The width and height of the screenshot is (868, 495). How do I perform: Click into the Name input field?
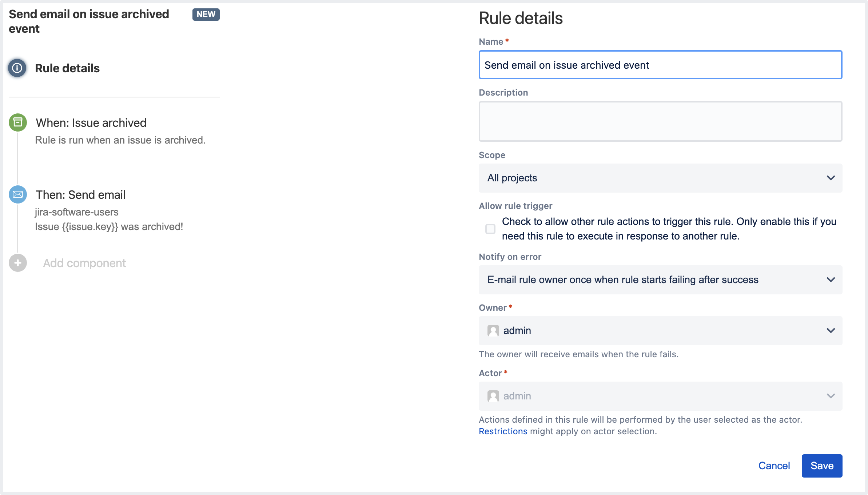click(x=660, y=65)
